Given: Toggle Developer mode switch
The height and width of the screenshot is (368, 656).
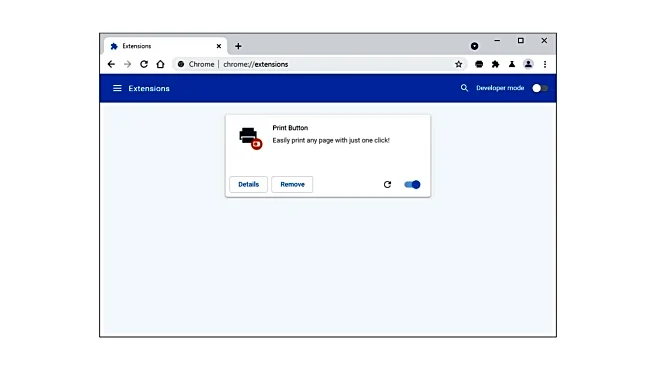Looking at the screenshot, I should coord(540,88).
